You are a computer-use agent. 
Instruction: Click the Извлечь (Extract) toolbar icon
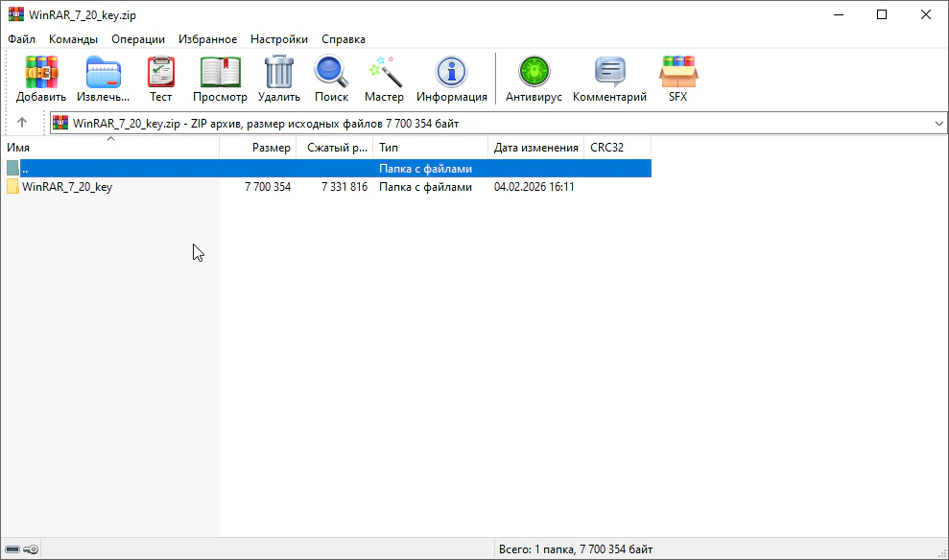tap(104, 79)
